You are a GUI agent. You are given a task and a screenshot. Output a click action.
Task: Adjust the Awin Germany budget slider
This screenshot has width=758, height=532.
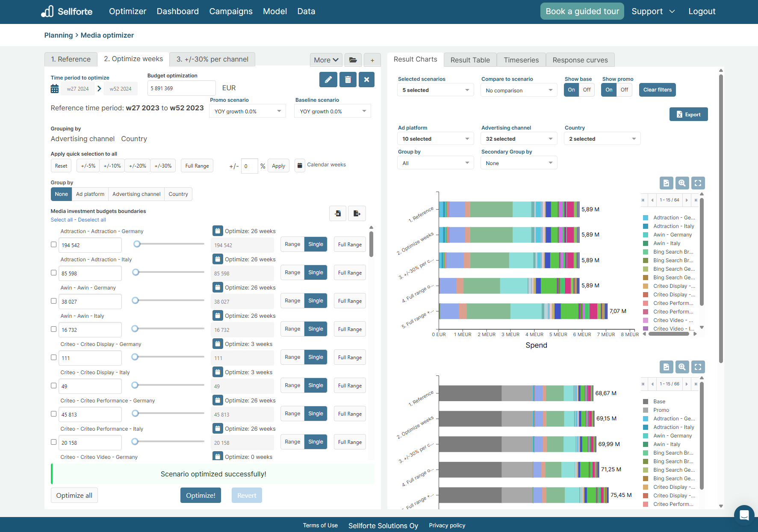[x=135, y=300]
